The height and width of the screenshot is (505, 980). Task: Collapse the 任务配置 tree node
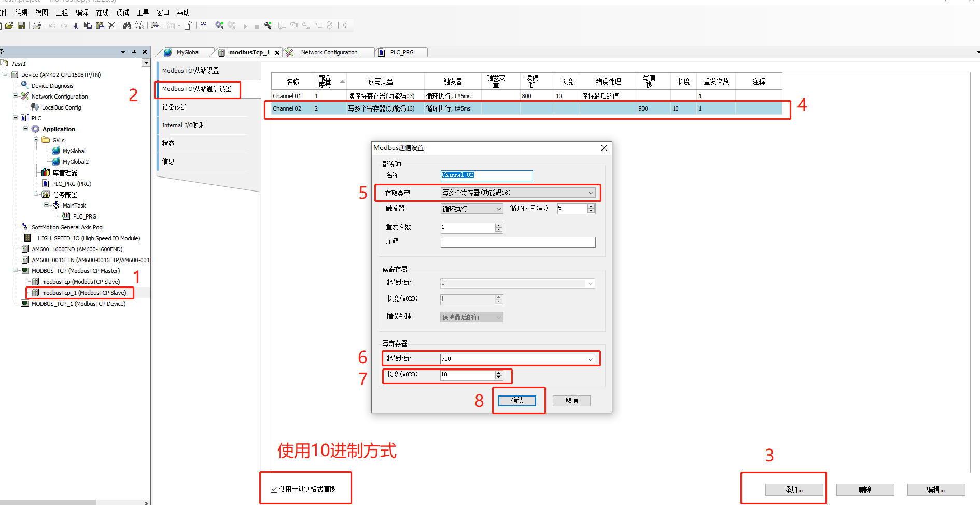[36, 194]
